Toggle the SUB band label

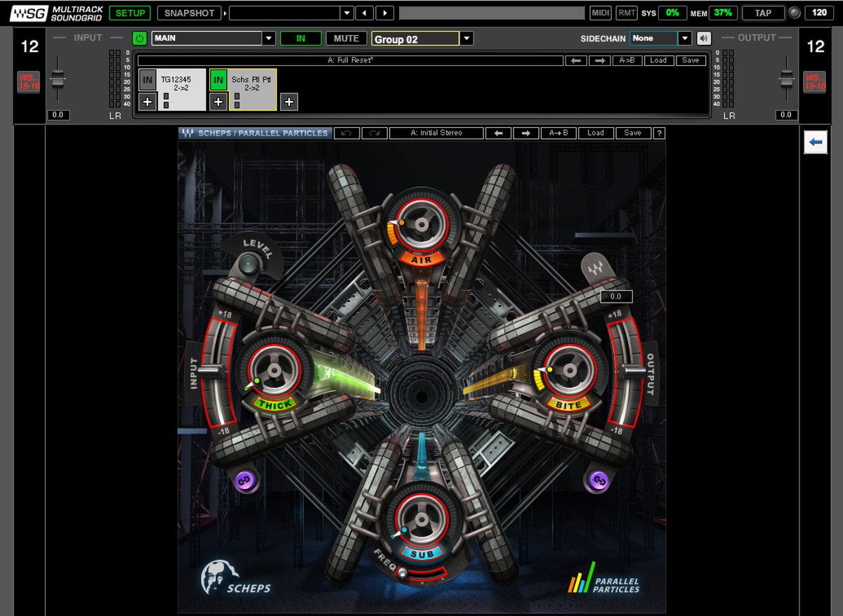click(x=422, y=554)
